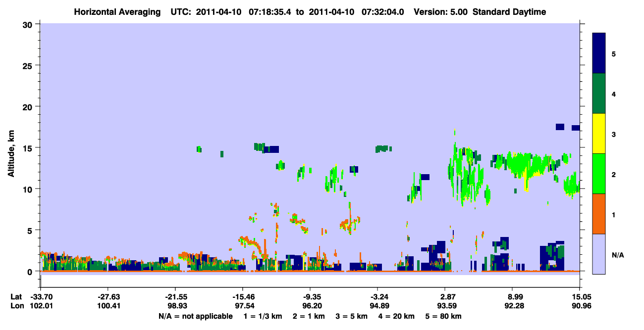Screen dimensions: 644x330
Task: Click the '5 = 80 km' legend text
Action: [x=443, y=316]
